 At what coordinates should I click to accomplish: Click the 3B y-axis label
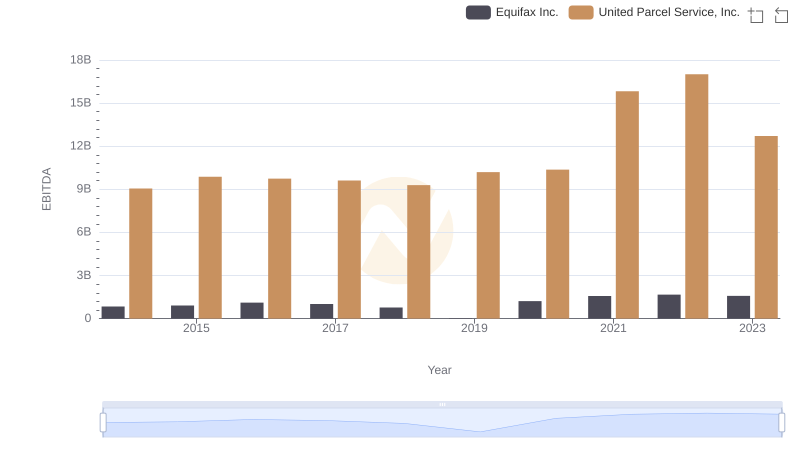[84, 275]
